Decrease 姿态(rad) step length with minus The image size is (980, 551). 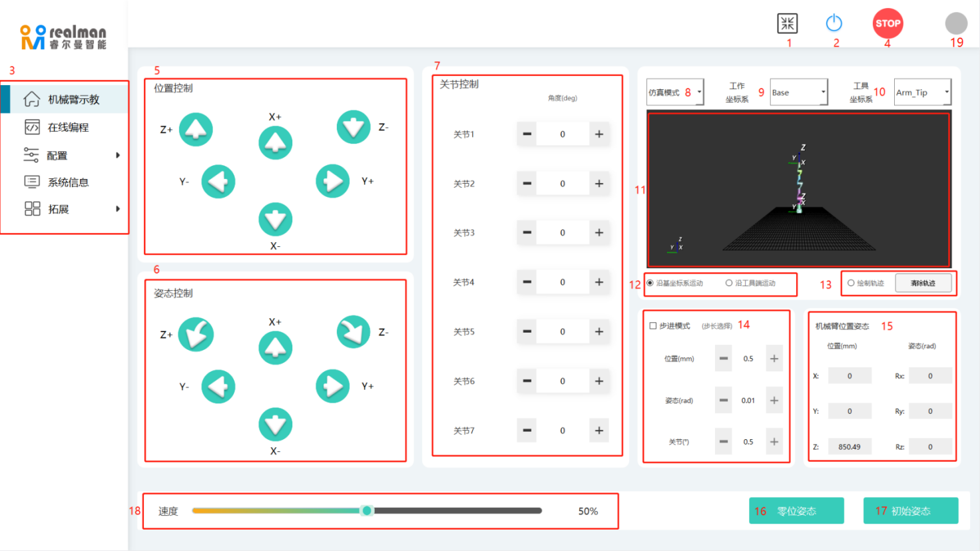tap(724, 400)
